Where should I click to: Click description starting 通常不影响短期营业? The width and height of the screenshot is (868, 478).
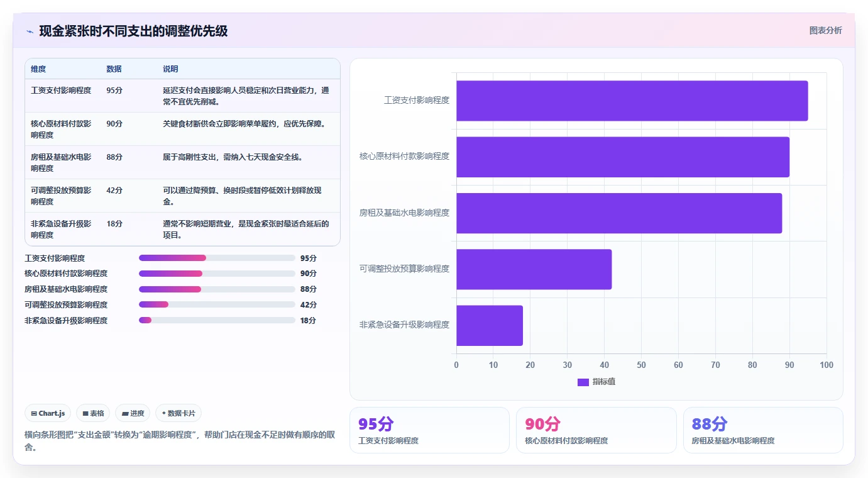coord(246,230)
